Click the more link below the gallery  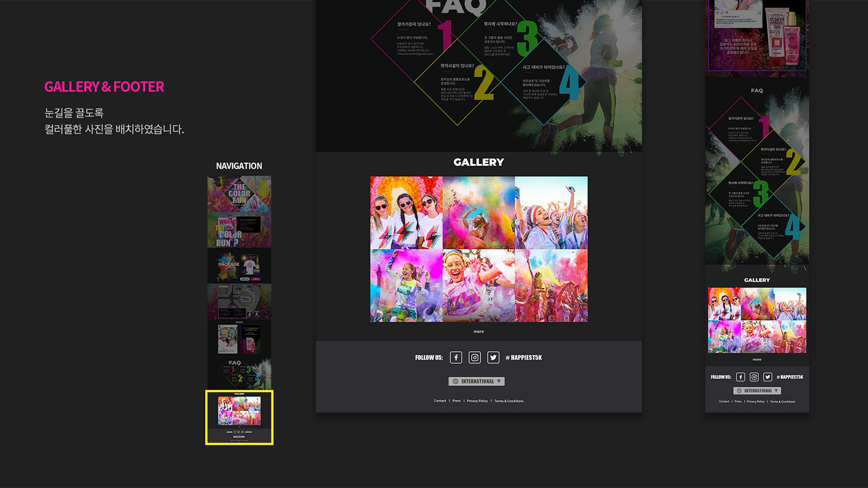point(479,331)
